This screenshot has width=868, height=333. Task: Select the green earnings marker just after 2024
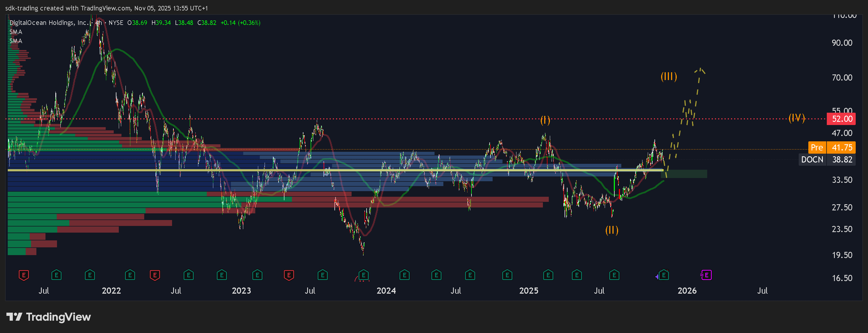(404, 275)
